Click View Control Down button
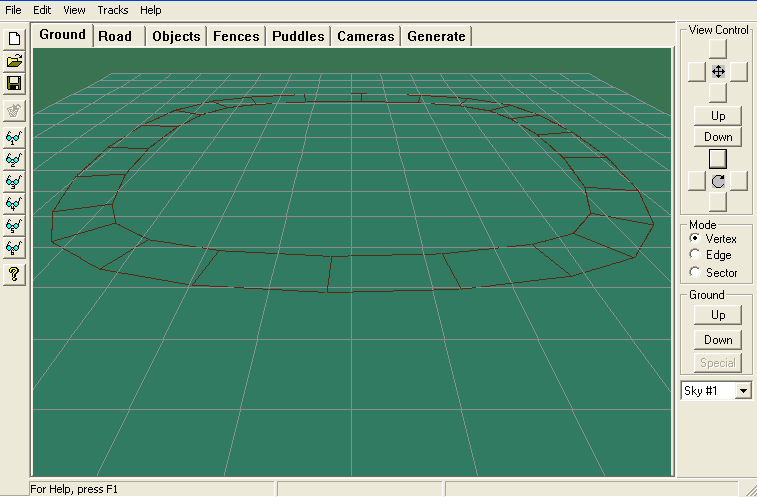This screenshot has height=497, width=757. click(x=717, y=137)
